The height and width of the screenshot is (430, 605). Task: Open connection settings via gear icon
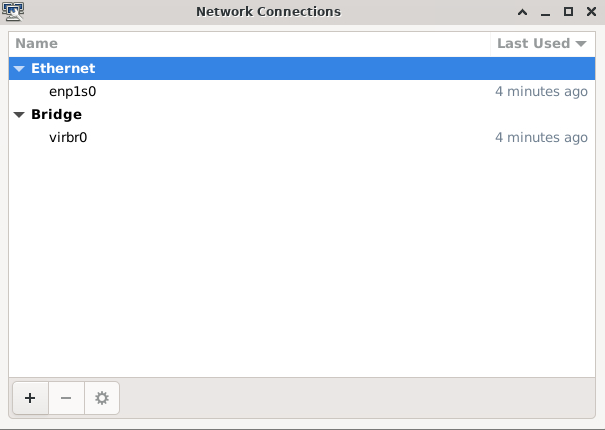(101, 398)
